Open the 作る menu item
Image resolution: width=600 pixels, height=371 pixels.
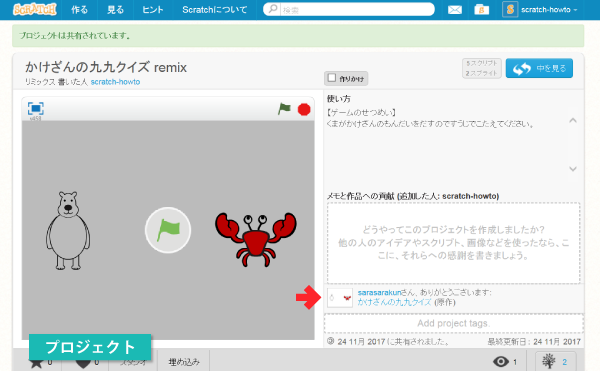point(79,10)
